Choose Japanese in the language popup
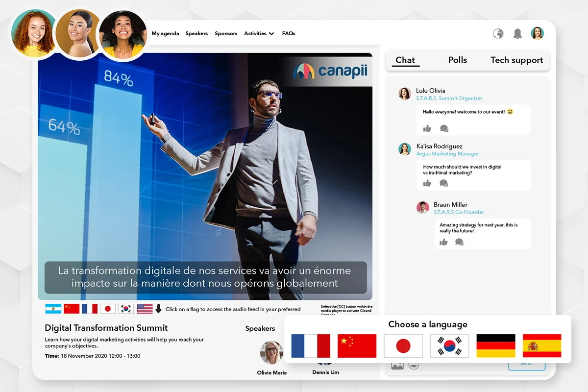588x392 pixels. (403, 346)
